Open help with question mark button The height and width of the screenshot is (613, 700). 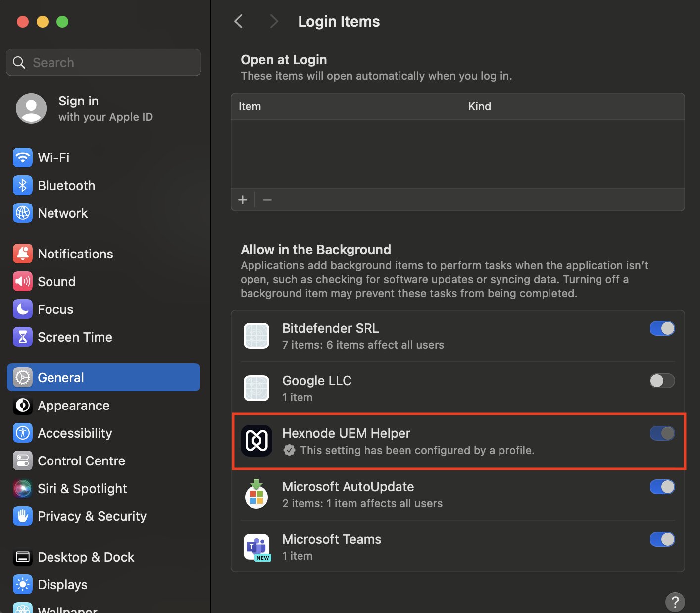coord(675,602)
